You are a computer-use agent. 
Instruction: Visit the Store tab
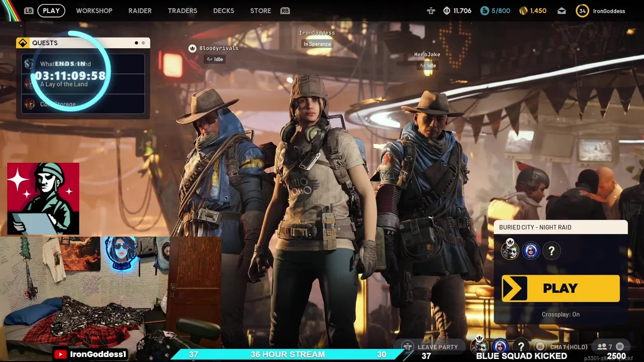[x=261, y=11]
